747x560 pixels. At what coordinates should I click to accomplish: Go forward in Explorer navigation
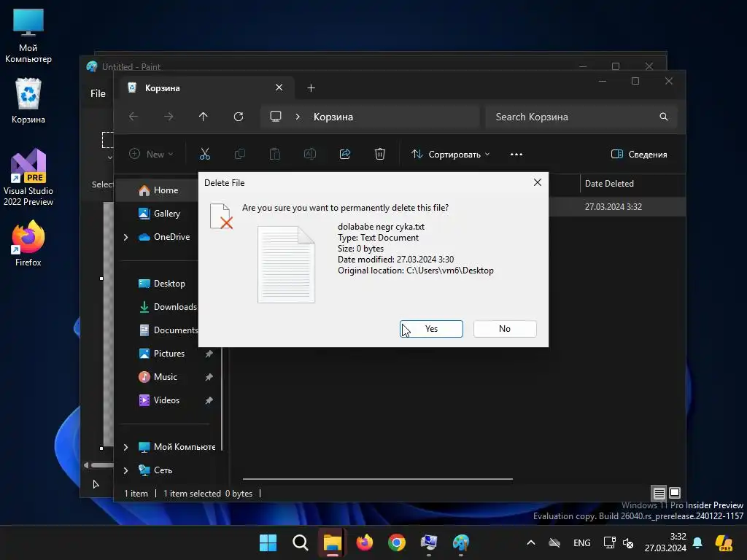[169, 117]
